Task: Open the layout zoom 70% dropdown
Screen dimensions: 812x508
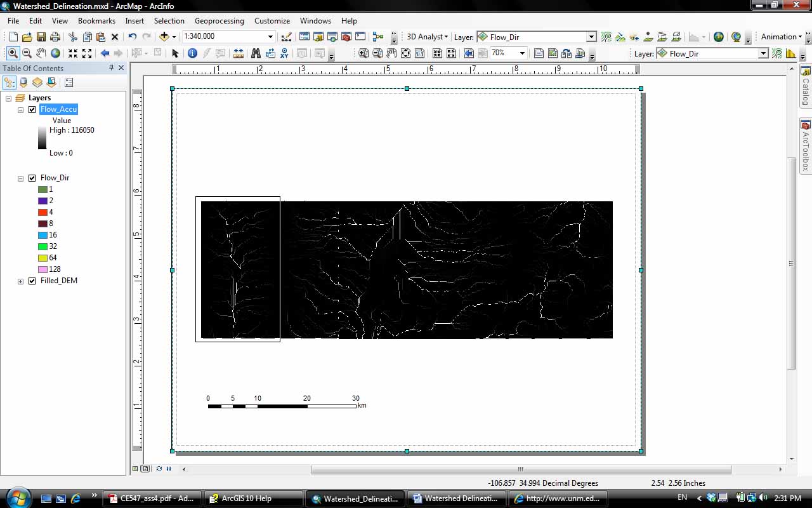Action: [x=522, y=53]
